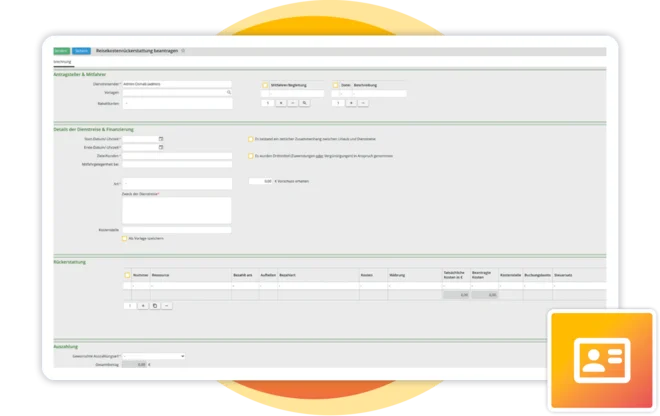Click the green button in the header
This screenshot has height=416, width=660.
click(61, 51)
